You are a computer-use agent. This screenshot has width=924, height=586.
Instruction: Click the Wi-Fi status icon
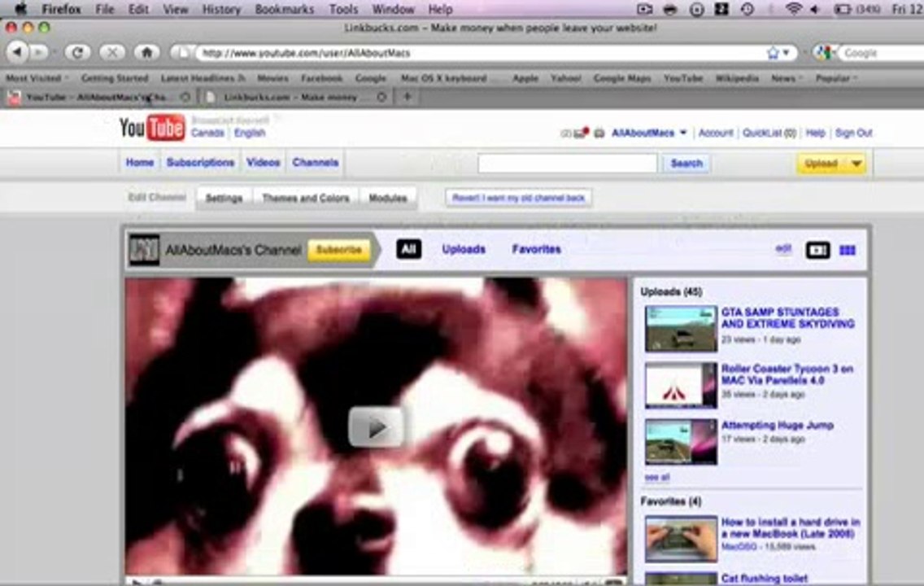tap(794, 9)
